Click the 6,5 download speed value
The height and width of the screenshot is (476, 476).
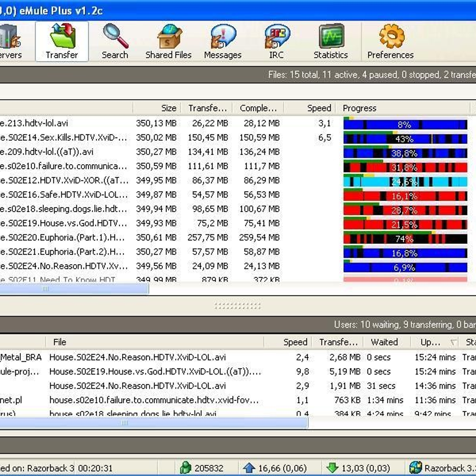[325, 138]
